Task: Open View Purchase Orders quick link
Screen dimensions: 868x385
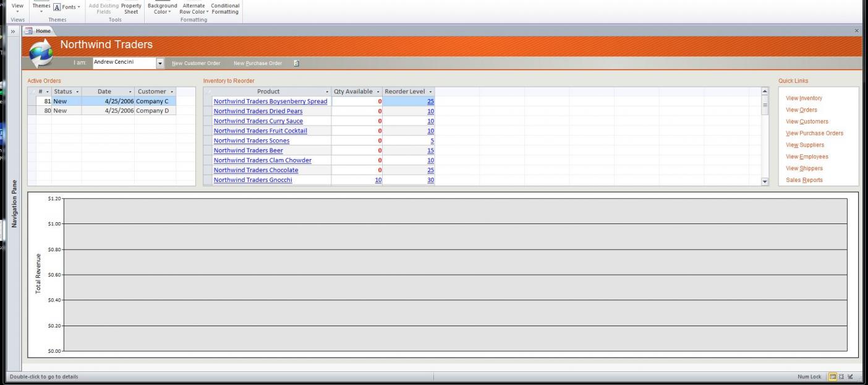Action: pyautogui.click(x=814, y=134)
